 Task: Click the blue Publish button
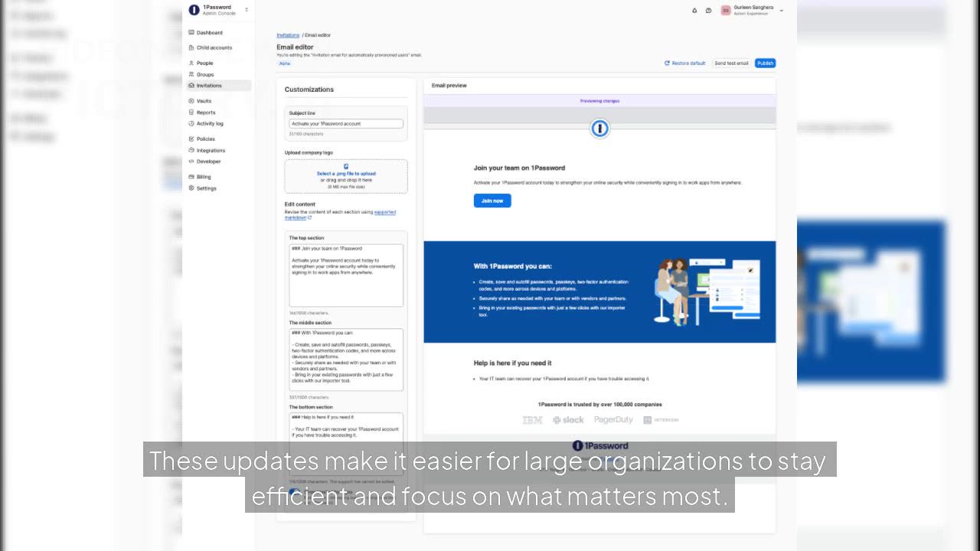765,63
